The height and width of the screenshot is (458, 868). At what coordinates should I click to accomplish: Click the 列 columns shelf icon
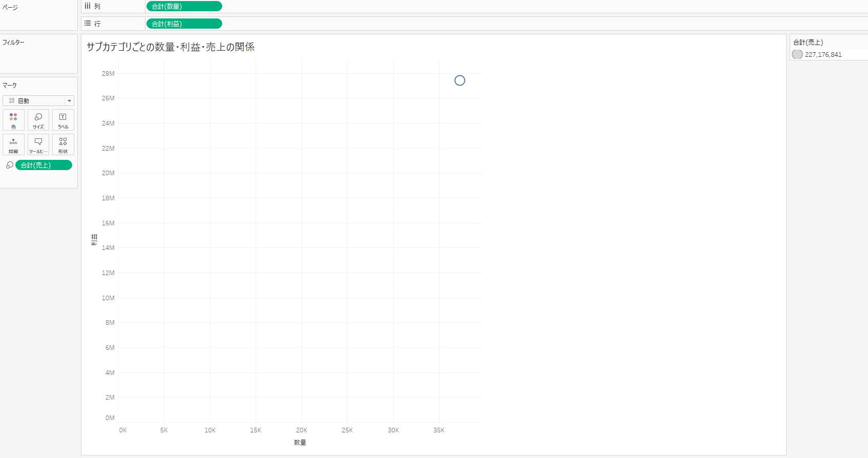88,6
